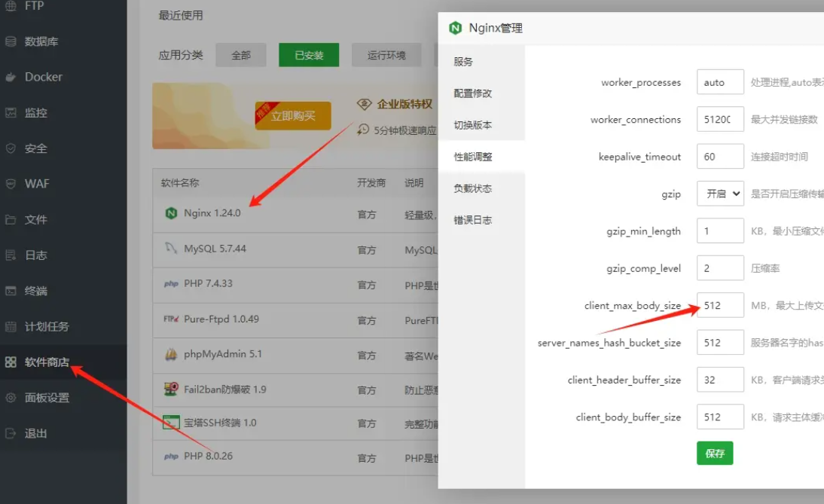This screenshot has width=824, height=504.
Task: Select the 全部 category filter
Action: [x=241, y=55]
